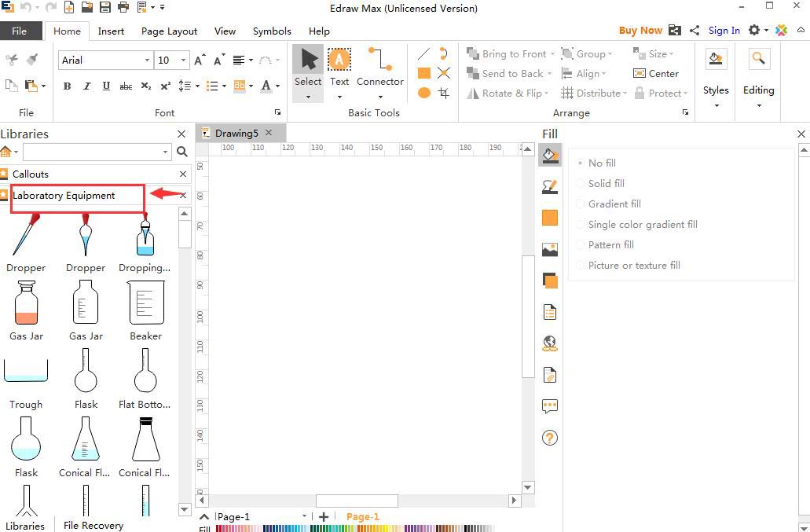
Task: Select the crop tool icon
Action: tap(444, 93)
